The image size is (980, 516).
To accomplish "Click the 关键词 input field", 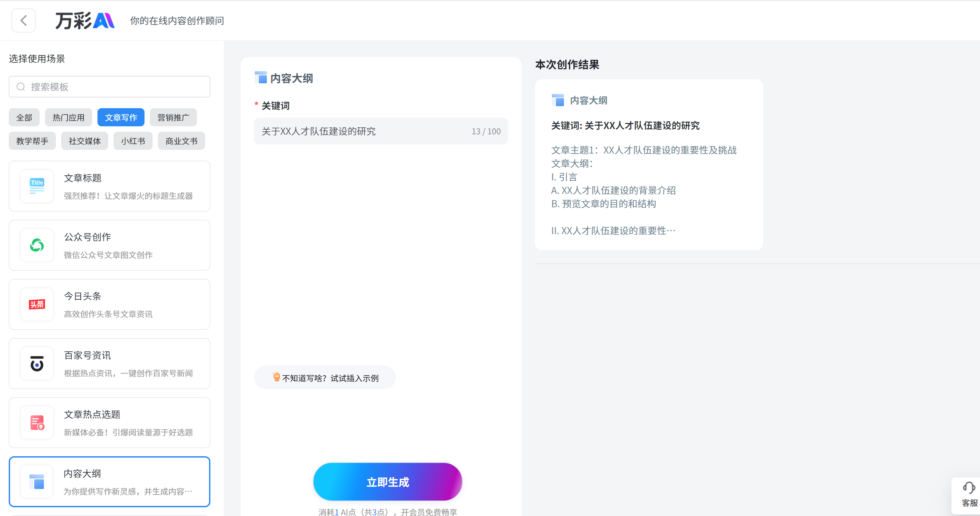I will (381, 131).
